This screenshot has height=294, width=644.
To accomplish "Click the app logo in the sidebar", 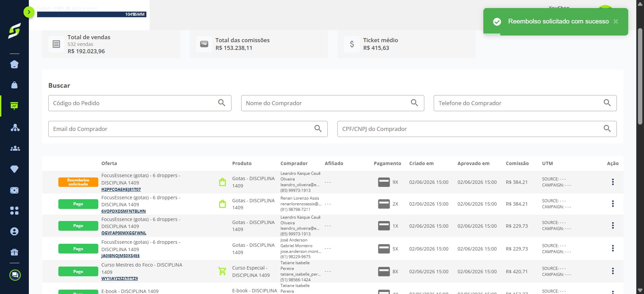I will pyautogui.click(x=14, y=31).
